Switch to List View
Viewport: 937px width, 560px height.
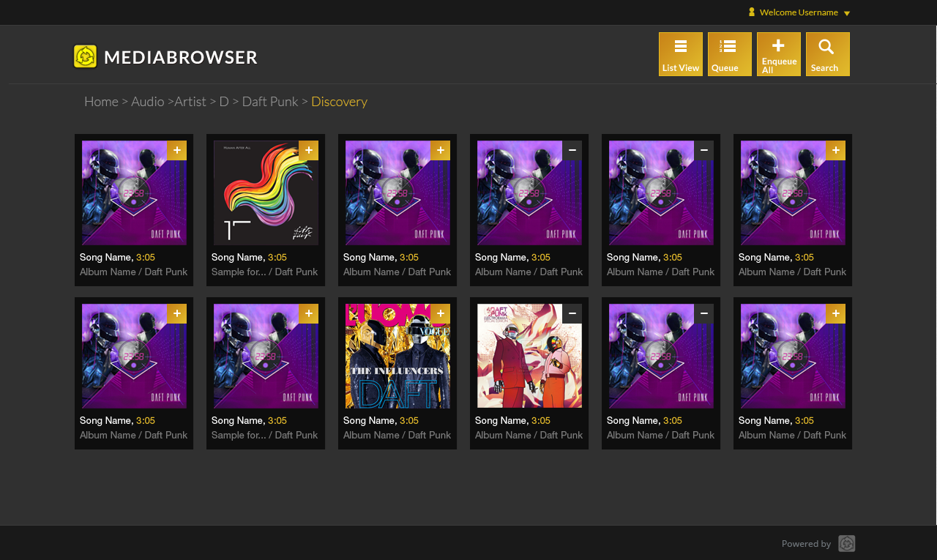pyautogui.click(x=680, y=54)
